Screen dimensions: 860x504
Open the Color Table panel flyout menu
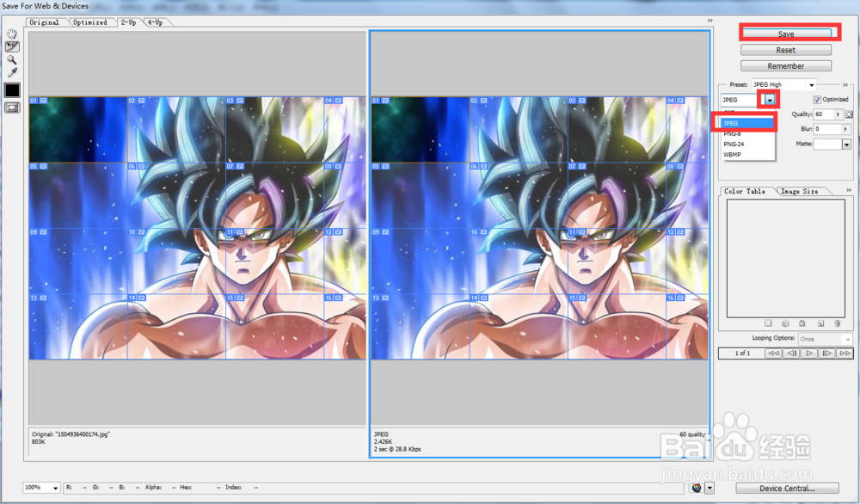849,190
